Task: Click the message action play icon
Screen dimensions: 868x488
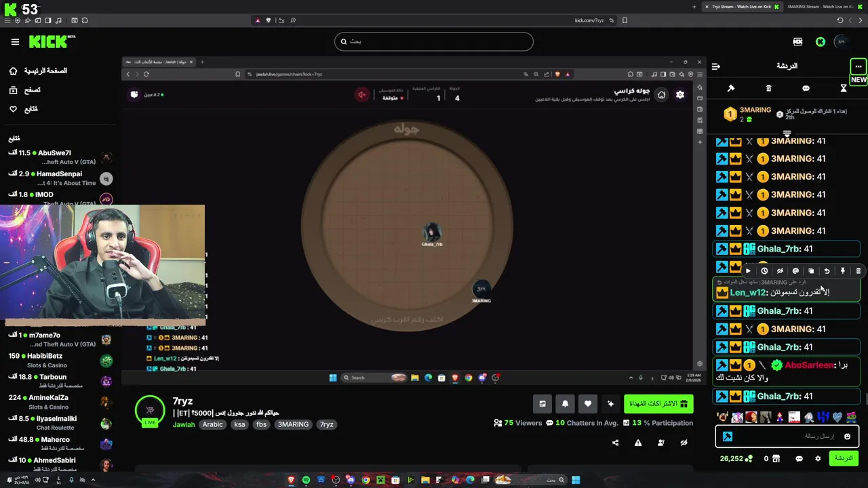Action: coord(749,271)
